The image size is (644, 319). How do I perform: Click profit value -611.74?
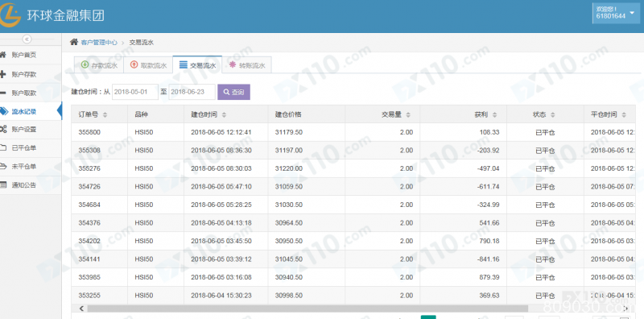coord(489,187)
